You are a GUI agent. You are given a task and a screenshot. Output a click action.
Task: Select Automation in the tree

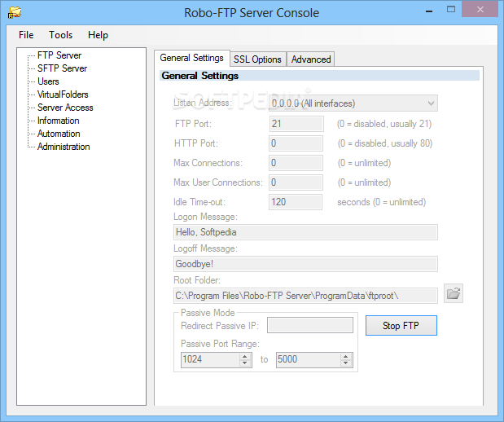click(x=59, y=134)
